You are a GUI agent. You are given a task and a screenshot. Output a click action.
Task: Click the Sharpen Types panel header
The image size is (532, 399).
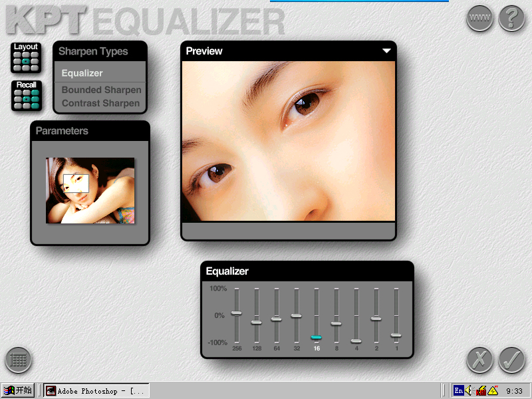pyautogui.click(x=100, y=51)
